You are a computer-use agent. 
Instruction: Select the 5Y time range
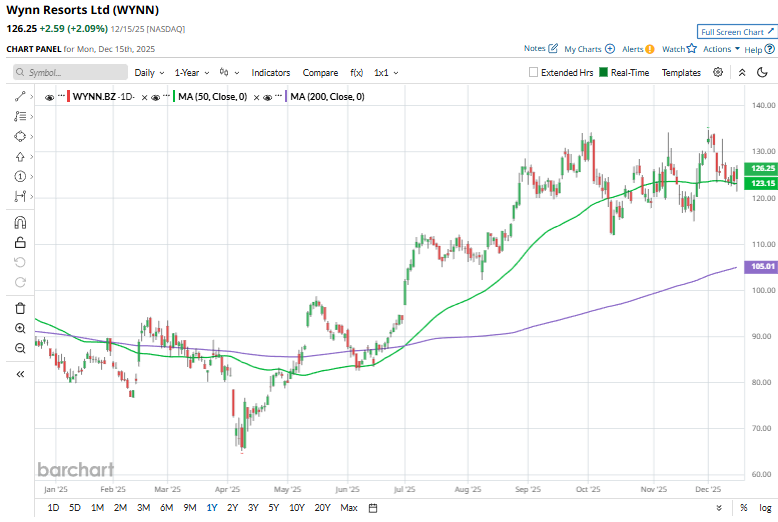274,508
